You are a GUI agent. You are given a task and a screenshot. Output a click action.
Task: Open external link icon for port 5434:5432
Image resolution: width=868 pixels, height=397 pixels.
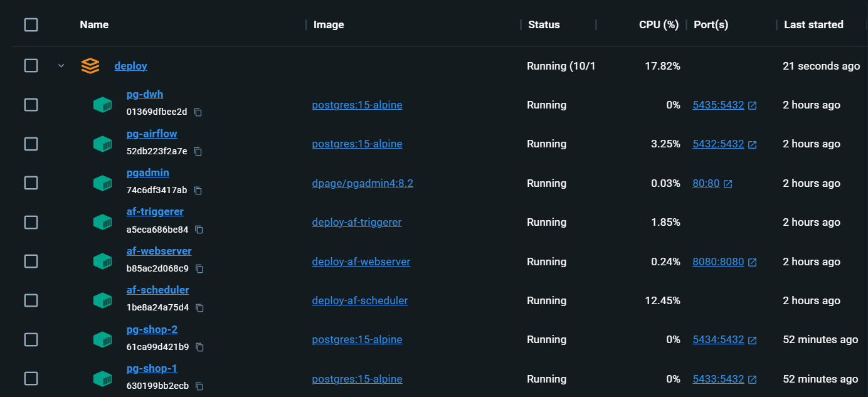pos(752,341)
